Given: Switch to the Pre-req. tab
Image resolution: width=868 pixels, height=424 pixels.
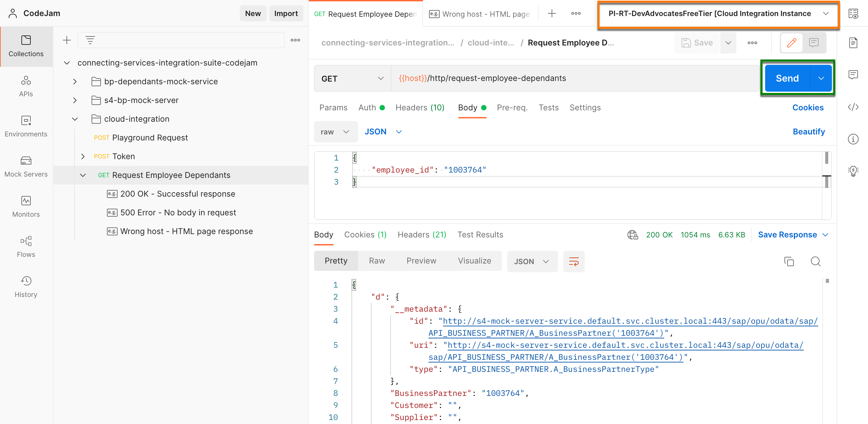Looking at the screenshot, I should click(512, 107).
